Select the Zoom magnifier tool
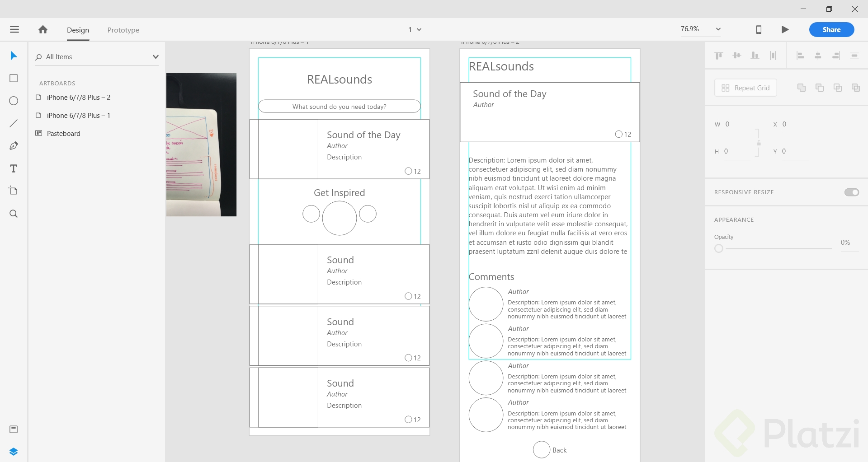Viewport: 868px width, 462px height. (14, 214)
